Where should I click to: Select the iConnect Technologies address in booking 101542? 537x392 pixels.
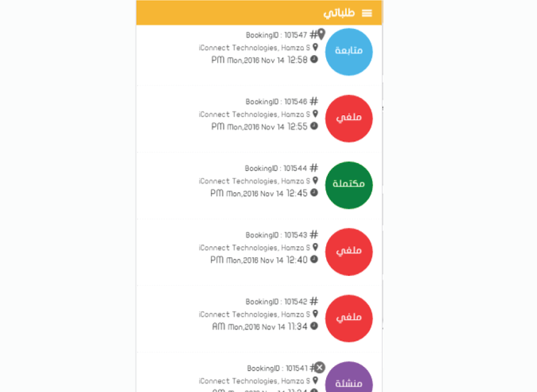point(254,314)
